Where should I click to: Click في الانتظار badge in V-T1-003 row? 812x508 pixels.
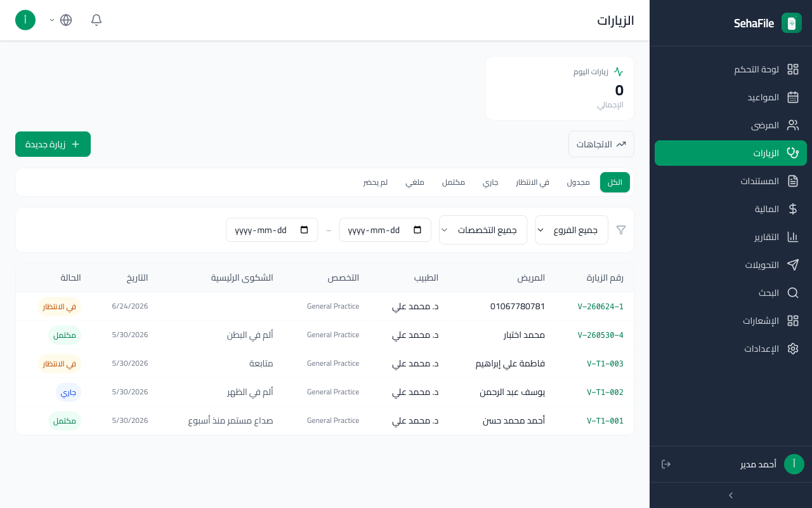coord(60,364)
